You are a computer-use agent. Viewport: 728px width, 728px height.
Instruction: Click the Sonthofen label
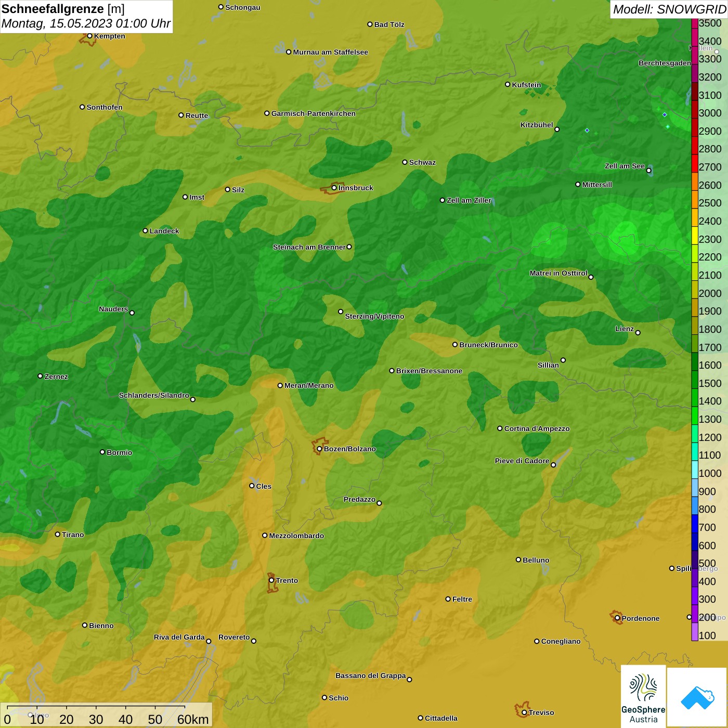pos(105,107)
